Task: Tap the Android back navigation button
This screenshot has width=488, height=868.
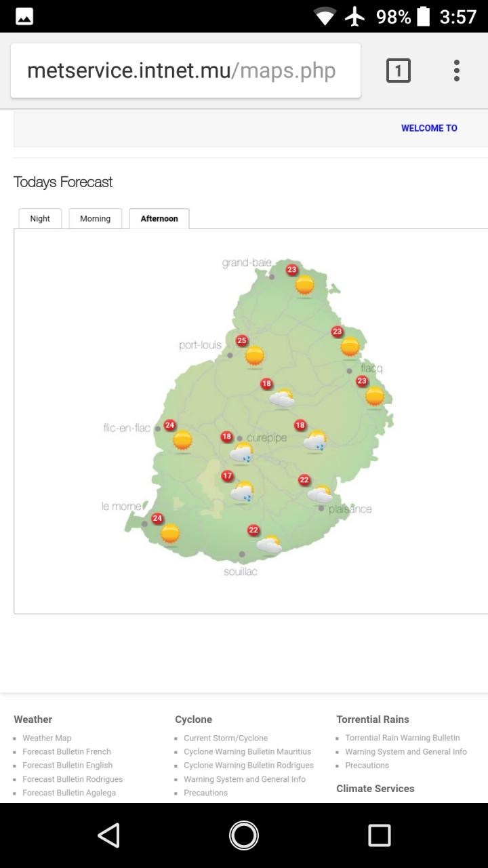Action: tap(108, 835)
